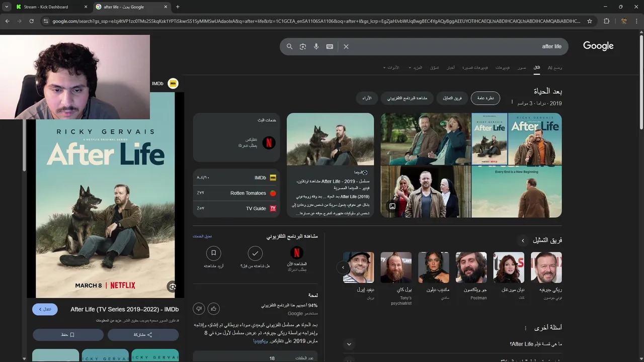This screenshot has height=362, width=644.
Task: Open the man with dog video thumbnail
Action: point(331,139)
